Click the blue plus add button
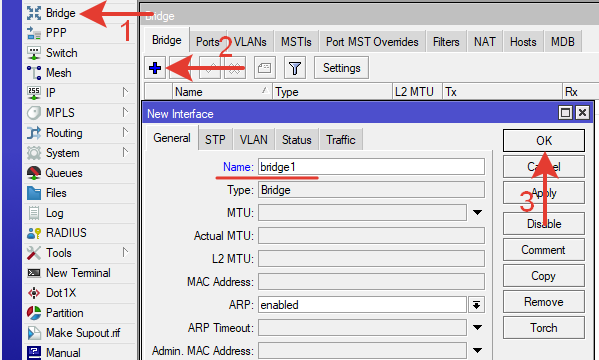Viewport: 599px width, 360px height. click(x=155, y=68)
